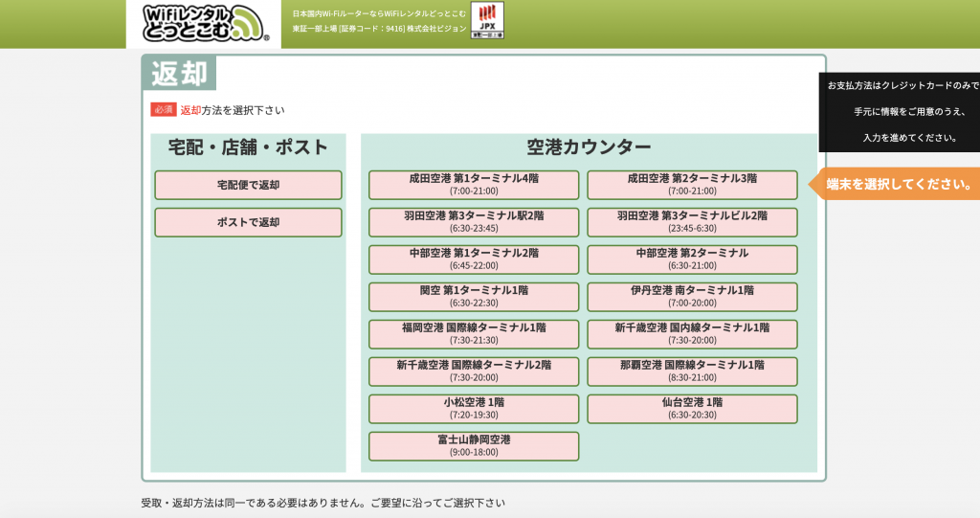
Task: Click the JPX stock exchange badge
Action: tap(487, 20)
